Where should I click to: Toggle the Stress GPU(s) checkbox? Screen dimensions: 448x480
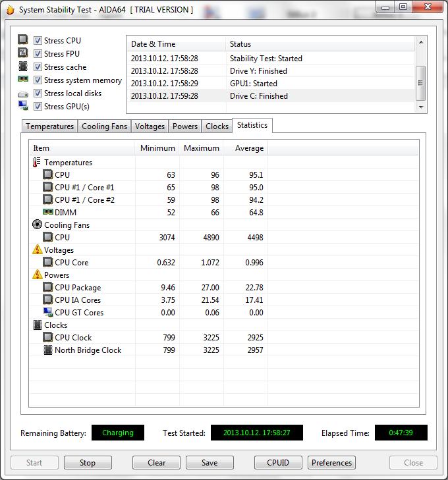(38, 106)
